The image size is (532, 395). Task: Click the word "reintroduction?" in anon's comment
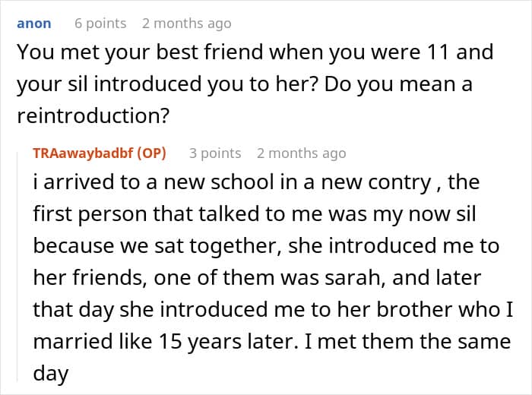[90, 115]
